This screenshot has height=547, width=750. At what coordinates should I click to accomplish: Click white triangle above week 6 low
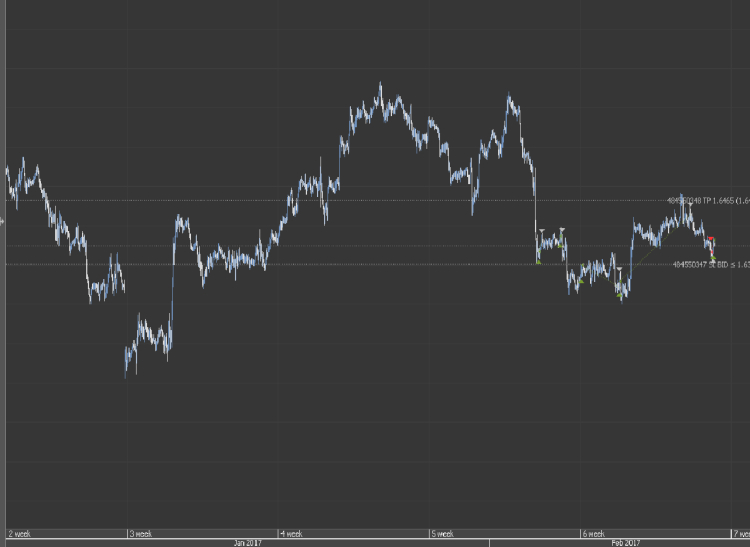pyautogui.click(x=619, y=269)
